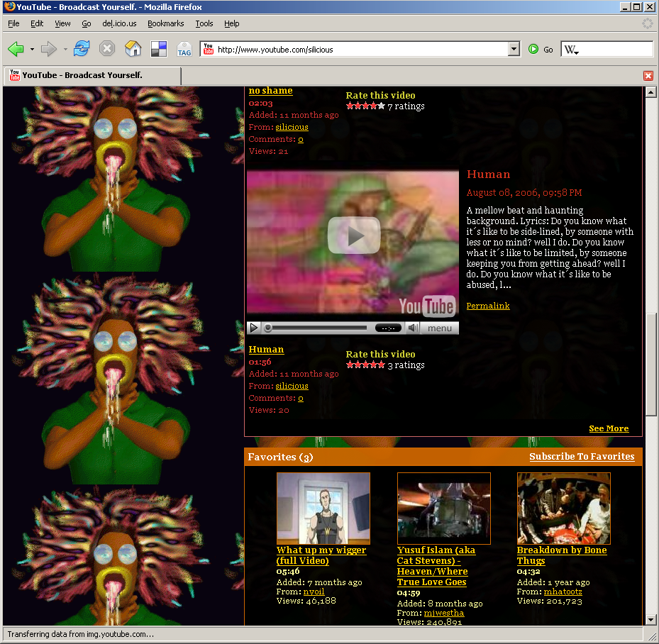Image resolution: width=659 pixels, height=644 pixels.
Task: Click the green Go icon
Action: (533, 49)
